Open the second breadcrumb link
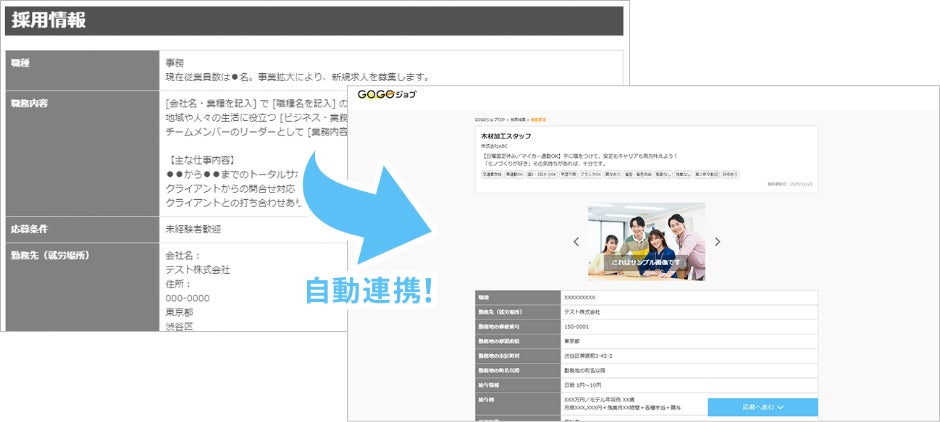This screenshot has height=422, width=940. [517, 120]
